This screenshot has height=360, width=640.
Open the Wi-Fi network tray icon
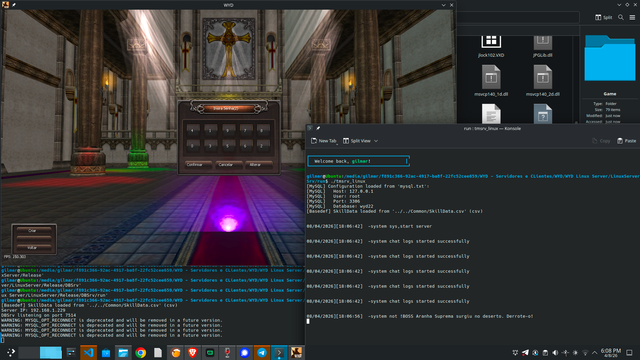pos(585,353)
